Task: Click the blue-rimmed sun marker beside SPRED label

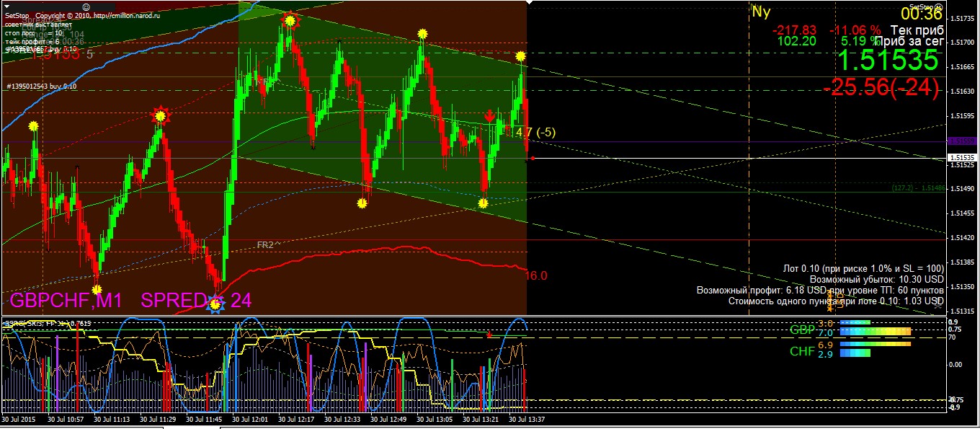Action: (214, 304)
